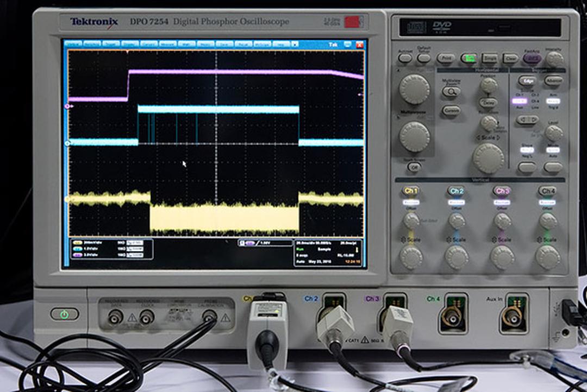This screenshot has width=587, height=392.
Task: Push the green Run/Stop button
Action: coord(469,58)
